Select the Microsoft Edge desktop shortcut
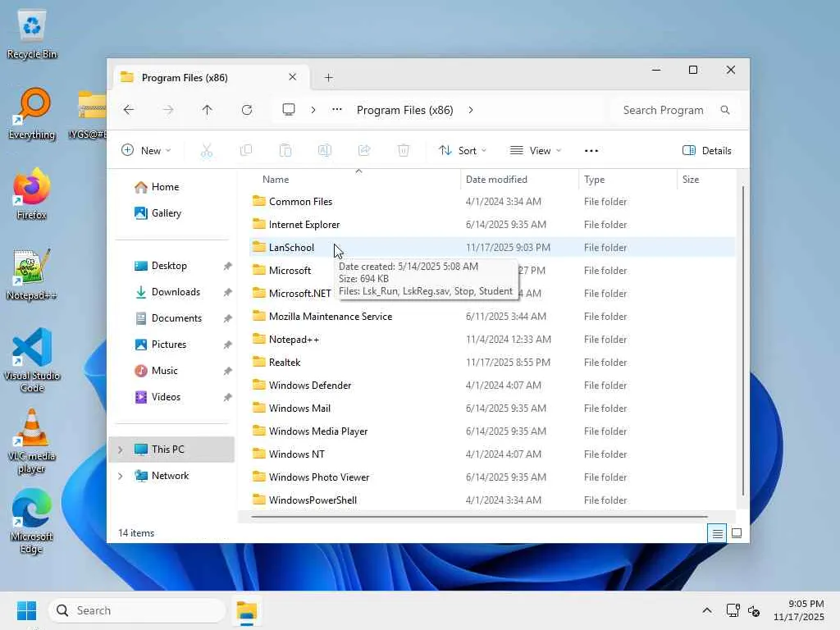The image size is (840, 630). 32,521
